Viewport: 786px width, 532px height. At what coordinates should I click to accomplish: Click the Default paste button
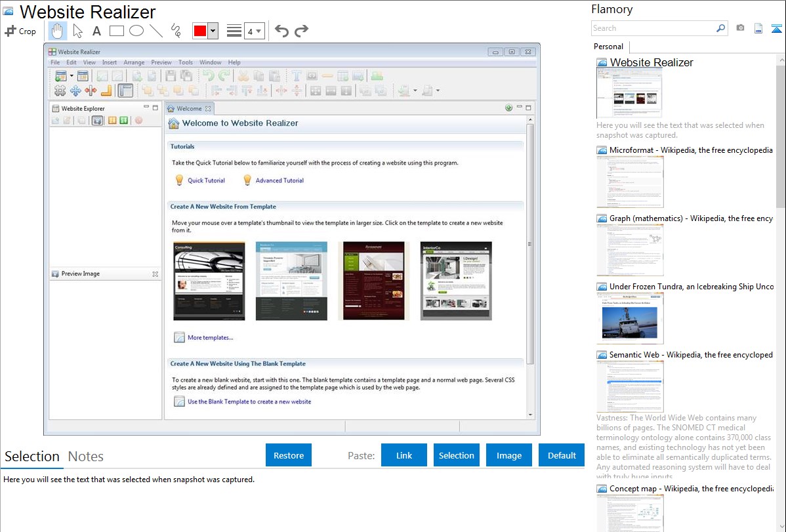tap(562, 455)
